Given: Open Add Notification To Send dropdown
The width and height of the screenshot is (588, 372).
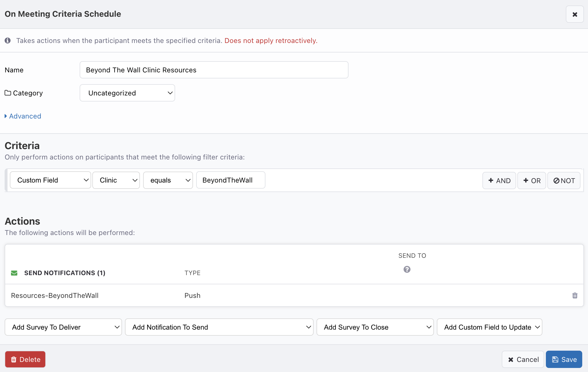Looking at the screenshot, I should (219, 327).
